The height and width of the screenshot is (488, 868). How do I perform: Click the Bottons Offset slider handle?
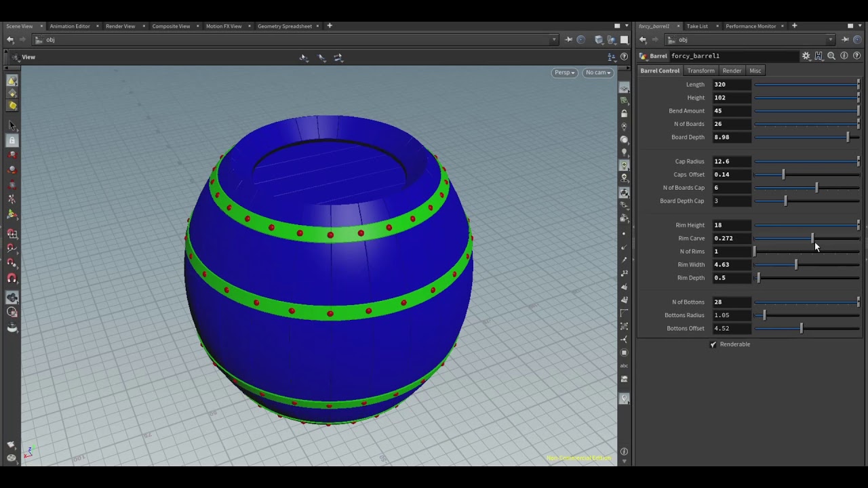click(x=802, y=328)
